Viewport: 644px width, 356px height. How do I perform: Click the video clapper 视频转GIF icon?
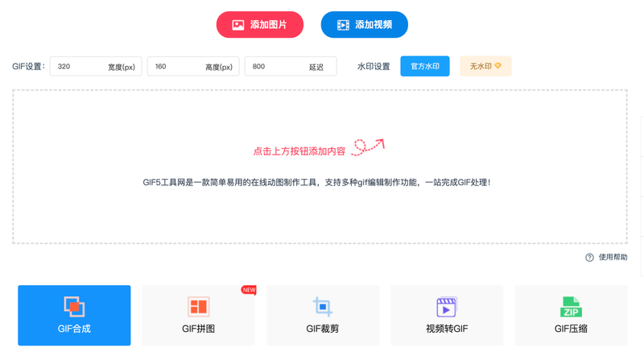tap(447, 307)
